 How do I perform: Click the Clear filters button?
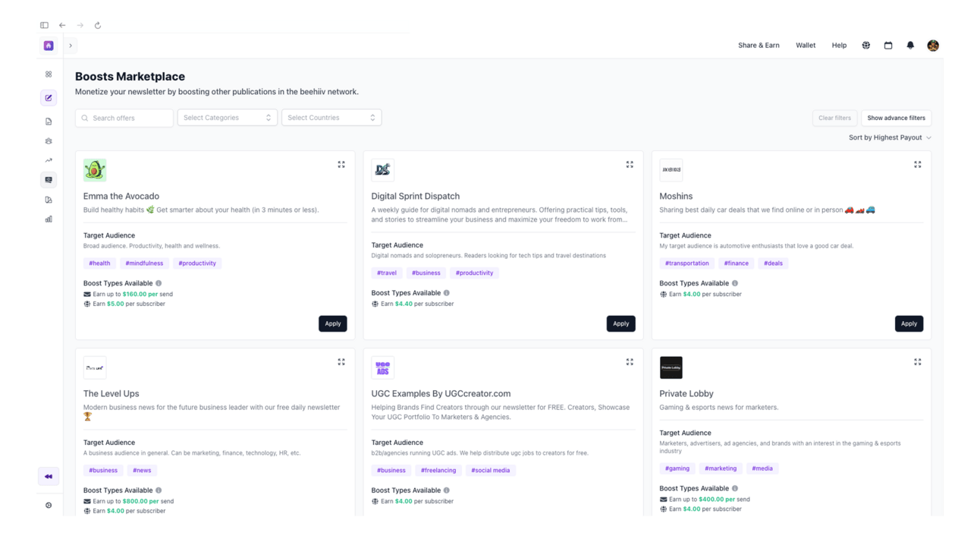tap(834, 118)
